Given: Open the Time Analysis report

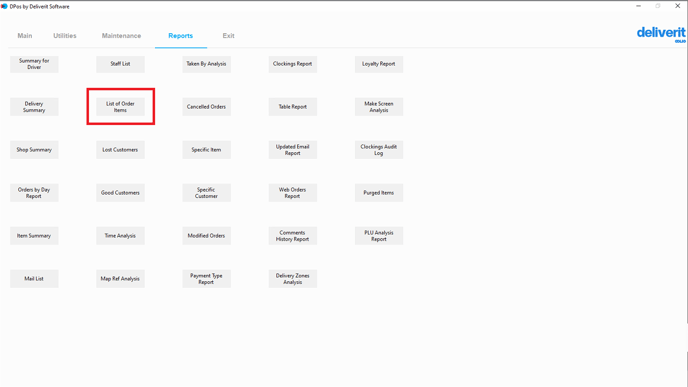Looking at the screenshot, I should (120, 236).
